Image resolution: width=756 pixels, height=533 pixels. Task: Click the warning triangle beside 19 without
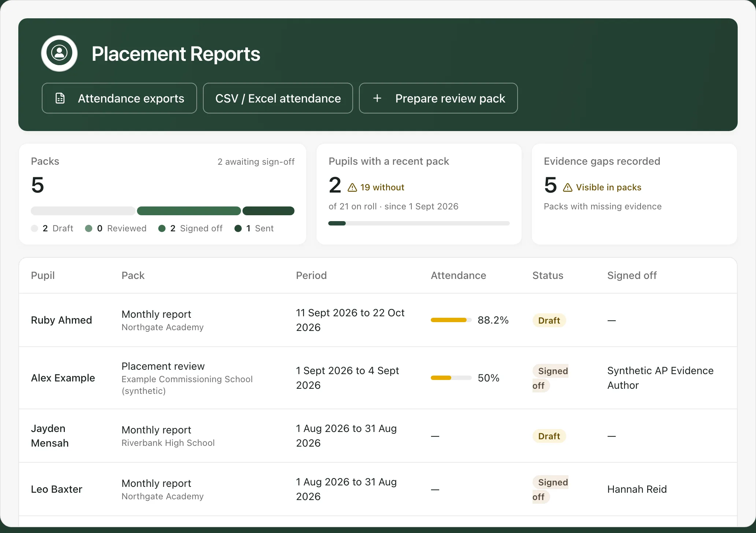tap(352, 187)
